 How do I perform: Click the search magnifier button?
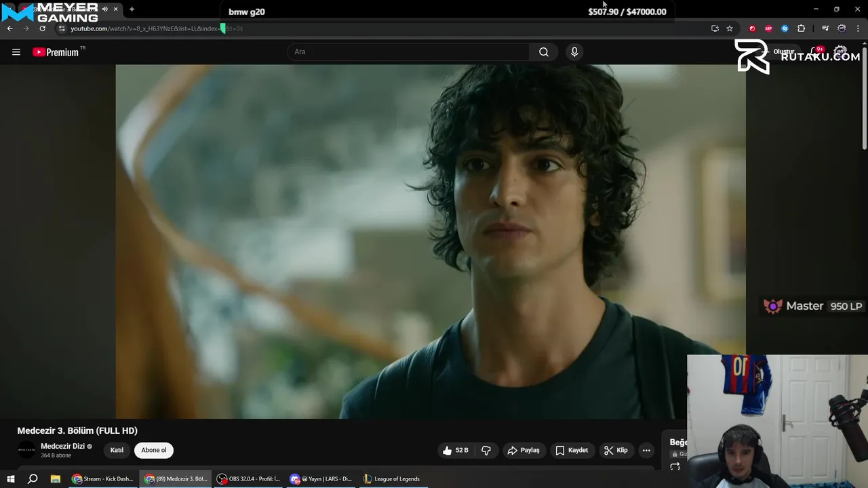coord(544,52)
